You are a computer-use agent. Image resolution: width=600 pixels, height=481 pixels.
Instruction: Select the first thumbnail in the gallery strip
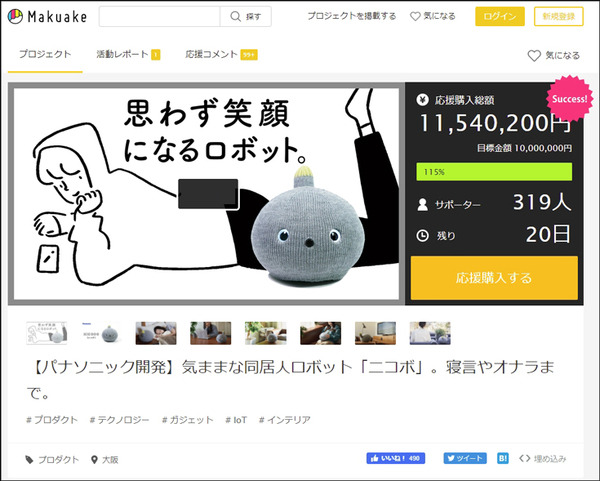coord(48,333)
